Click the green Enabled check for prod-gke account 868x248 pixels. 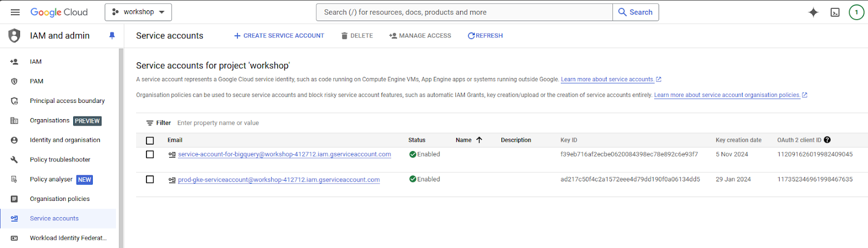412,179
